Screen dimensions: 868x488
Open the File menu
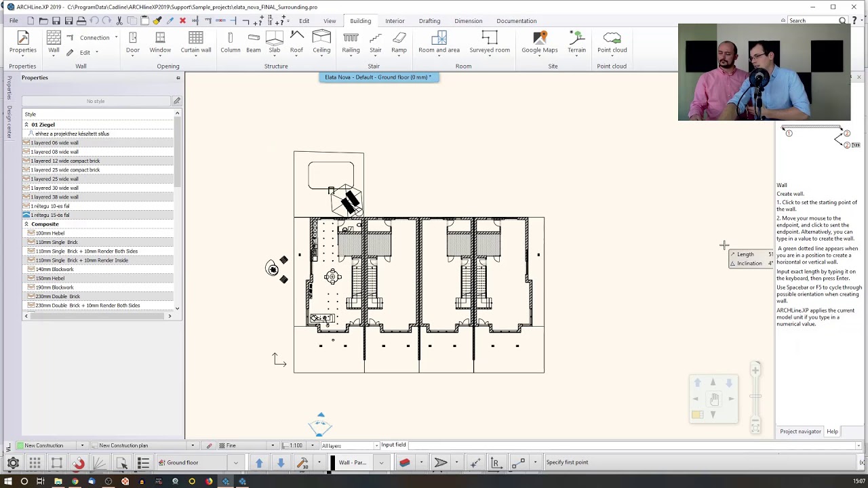[x=14, y=21]
